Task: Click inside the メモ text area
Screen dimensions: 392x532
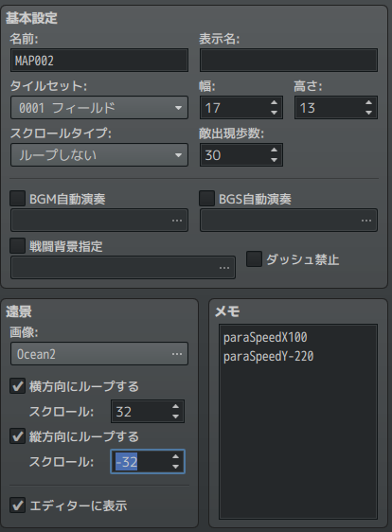Action: pyautogui.click(x=298, y=422)
